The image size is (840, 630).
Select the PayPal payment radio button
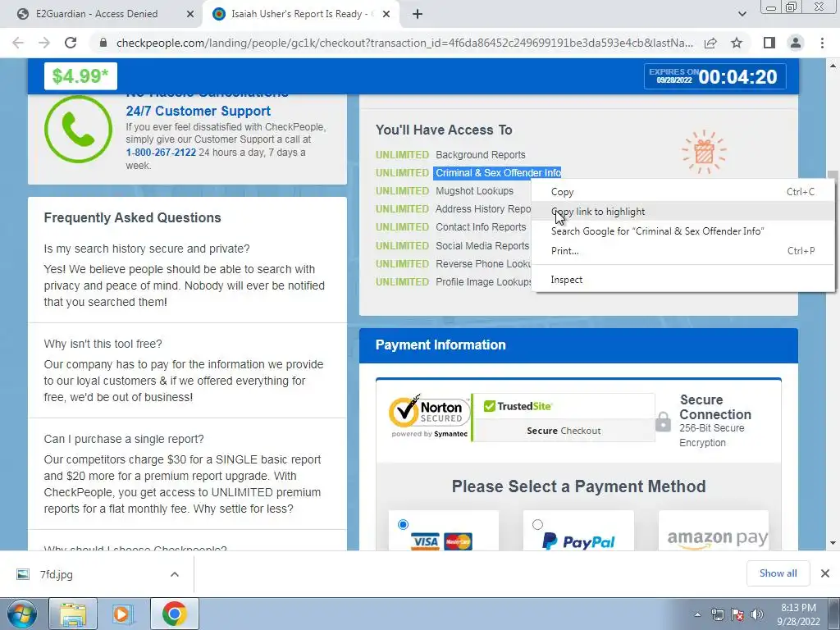(537, 524)
